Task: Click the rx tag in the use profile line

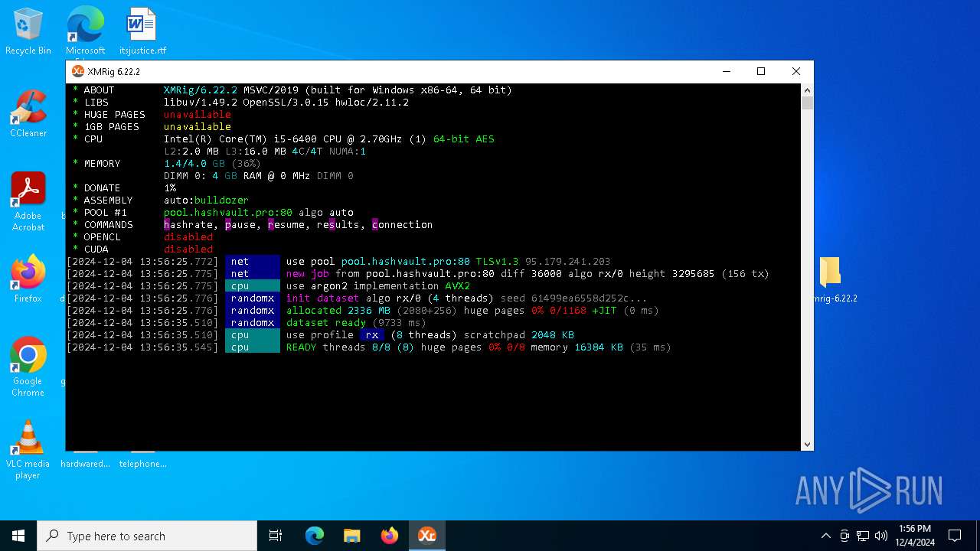Action: (x=372, y=335)
